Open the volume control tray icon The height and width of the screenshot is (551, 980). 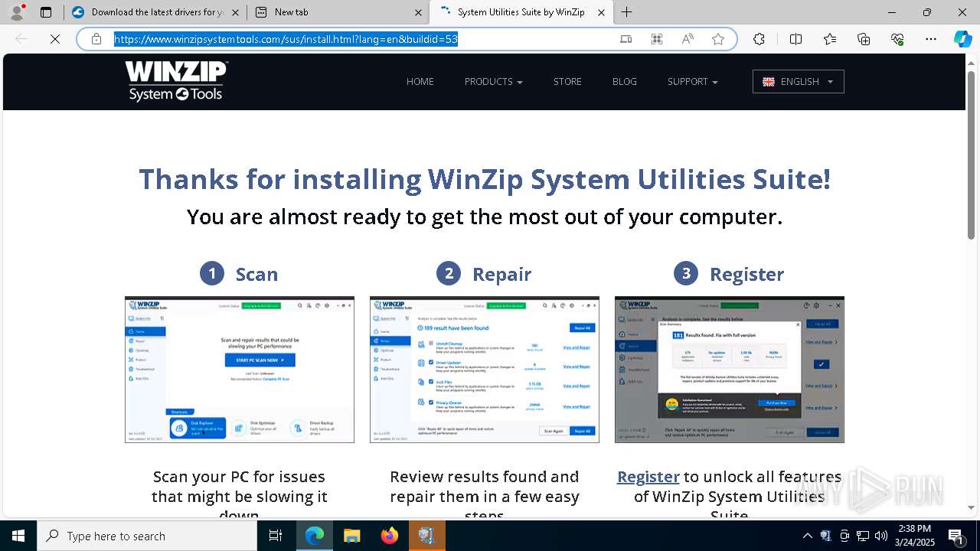click(x=881, y=536)
